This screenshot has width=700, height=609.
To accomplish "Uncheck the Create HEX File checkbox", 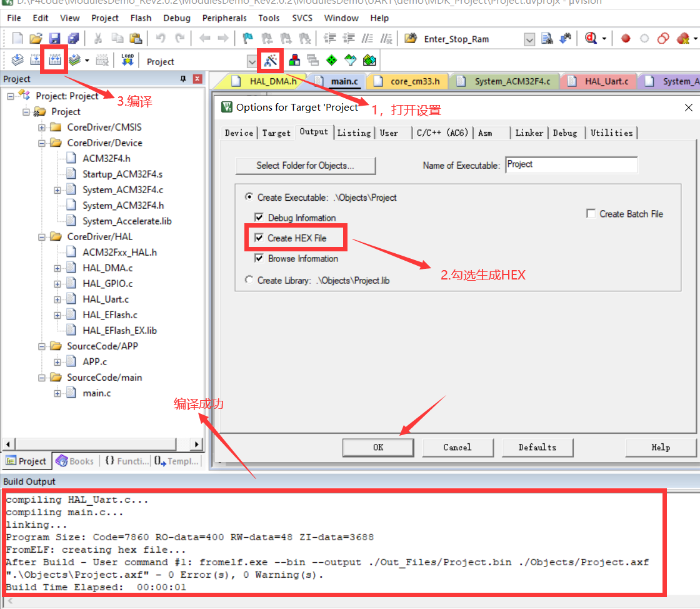I will click(259, 238).
